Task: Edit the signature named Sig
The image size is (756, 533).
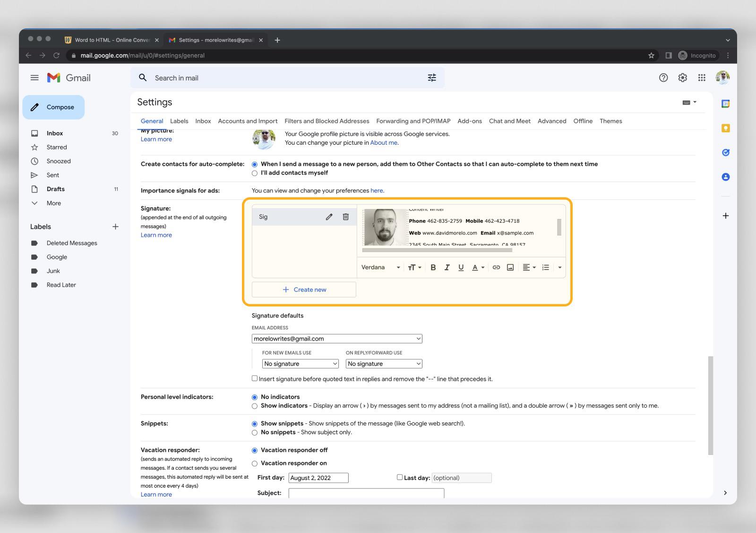Action: point(329,217)
